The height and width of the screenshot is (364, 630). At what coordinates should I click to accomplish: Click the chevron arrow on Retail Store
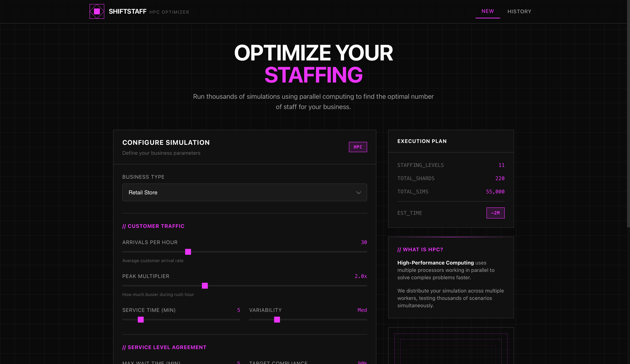click(358, 192)
